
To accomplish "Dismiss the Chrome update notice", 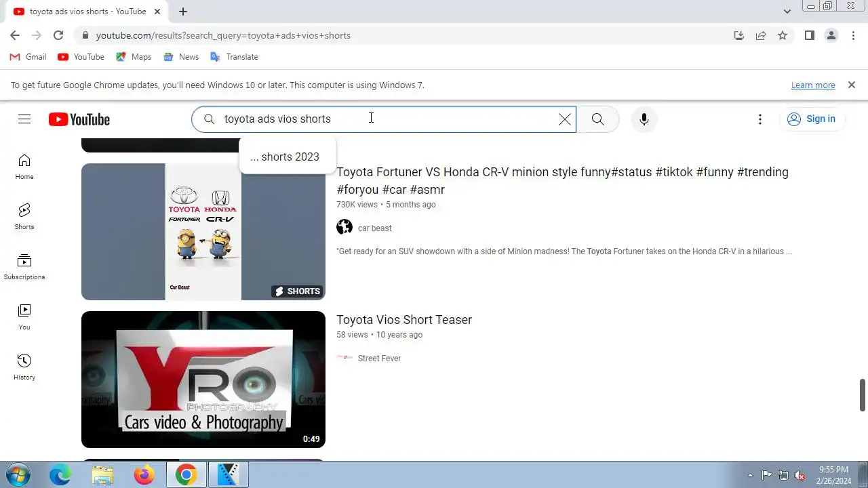I will (851, 85).
